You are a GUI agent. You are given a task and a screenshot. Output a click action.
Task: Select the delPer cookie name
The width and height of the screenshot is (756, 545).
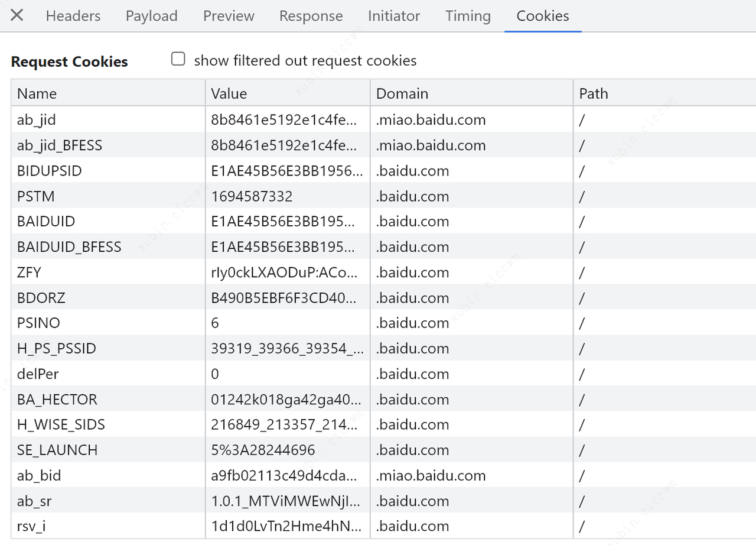coord(38,374)
